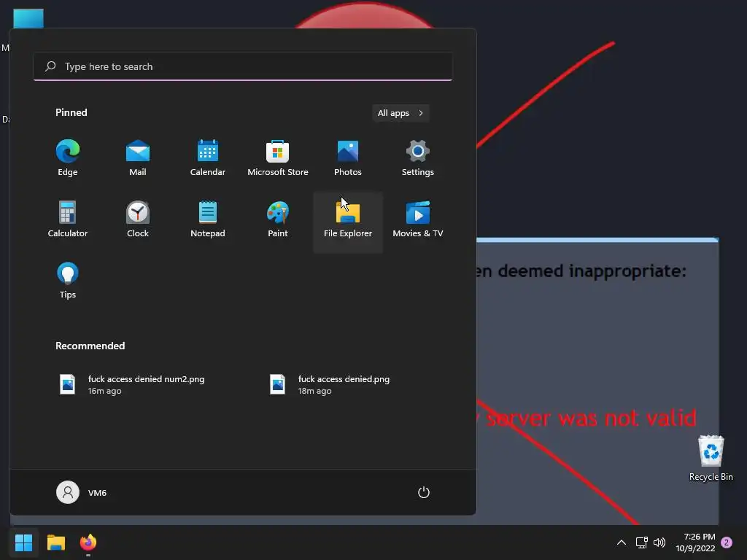Open the VM6 user account menu

[x=82, y=492]
